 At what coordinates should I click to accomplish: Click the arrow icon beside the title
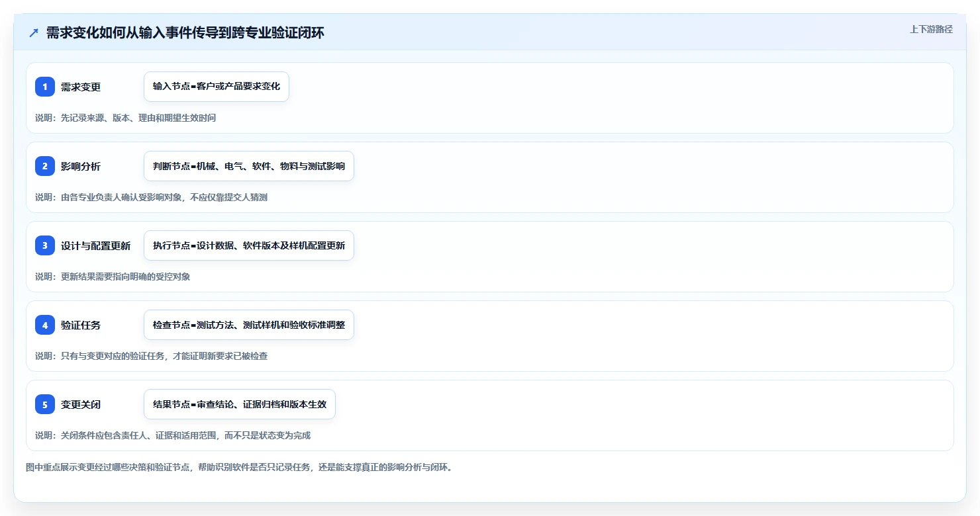click(34, 32)
